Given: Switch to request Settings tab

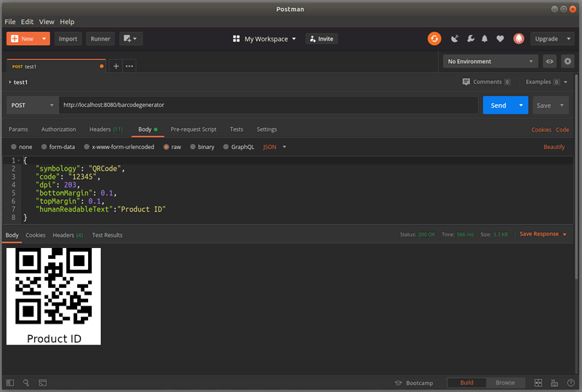Looking at the screenshot, I should pyautogui.click(x=267, y=129).
